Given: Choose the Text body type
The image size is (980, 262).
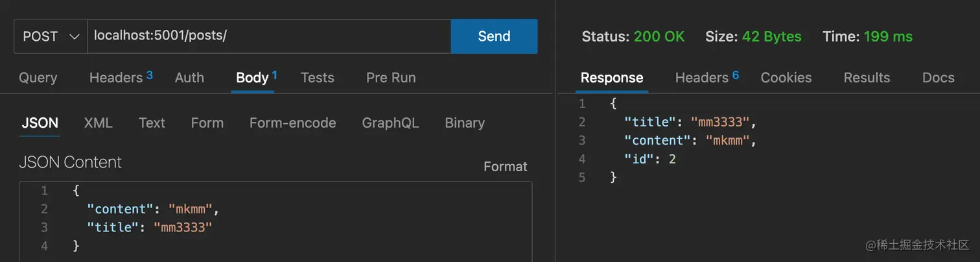Looking at the screenshot, I should [152, 123].
